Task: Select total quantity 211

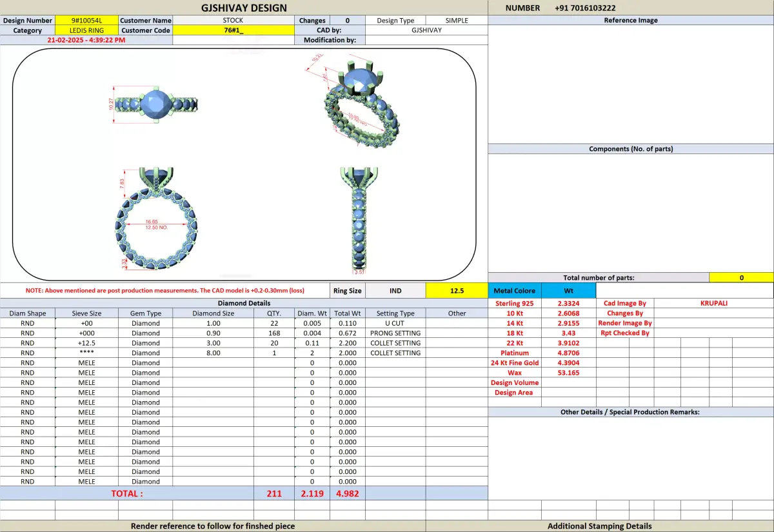Action: click(274, 493)
